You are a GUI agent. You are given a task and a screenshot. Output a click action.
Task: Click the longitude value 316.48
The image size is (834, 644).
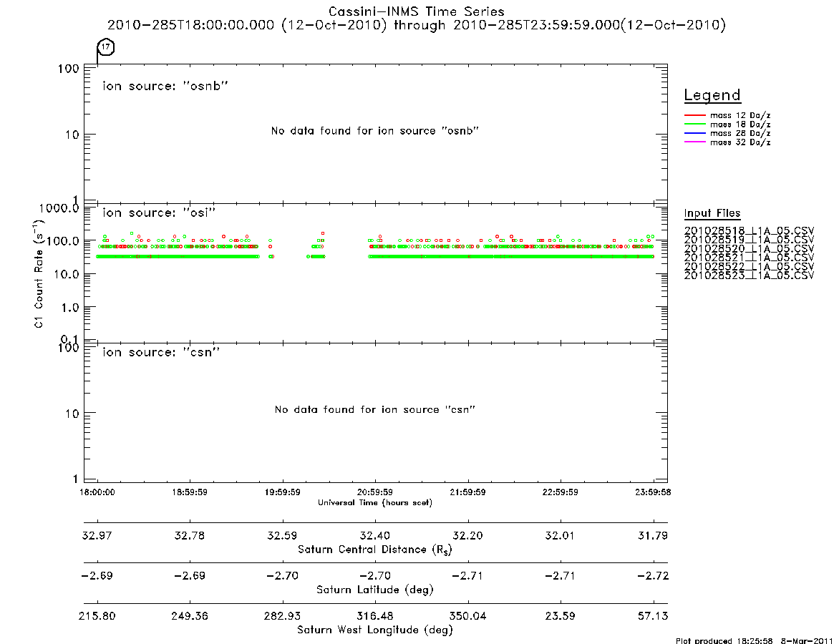[x=375, y=616]
